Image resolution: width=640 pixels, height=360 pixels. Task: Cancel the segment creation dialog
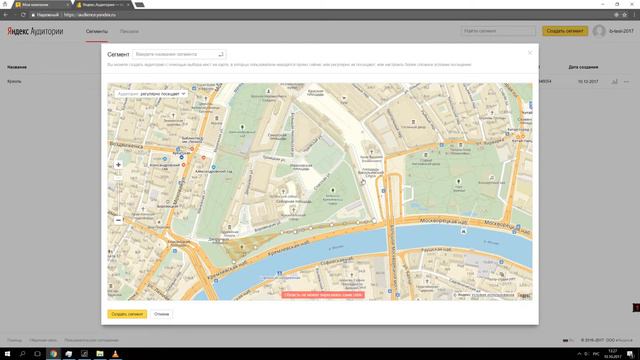(162, 314)
